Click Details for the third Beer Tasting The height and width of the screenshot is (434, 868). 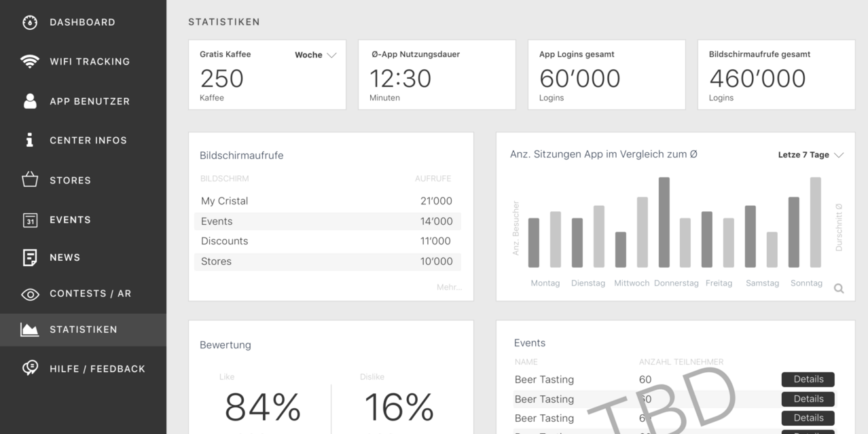point(808,418)
